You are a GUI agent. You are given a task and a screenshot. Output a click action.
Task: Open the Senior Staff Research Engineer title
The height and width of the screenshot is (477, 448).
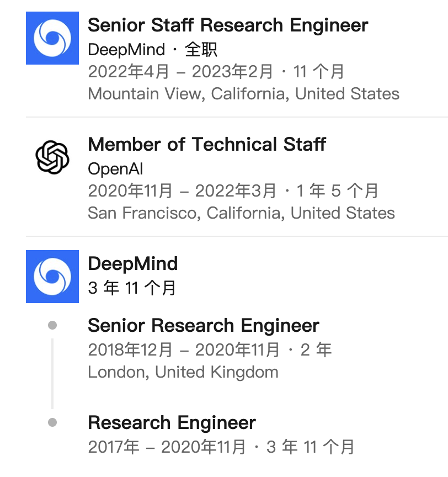228,25
